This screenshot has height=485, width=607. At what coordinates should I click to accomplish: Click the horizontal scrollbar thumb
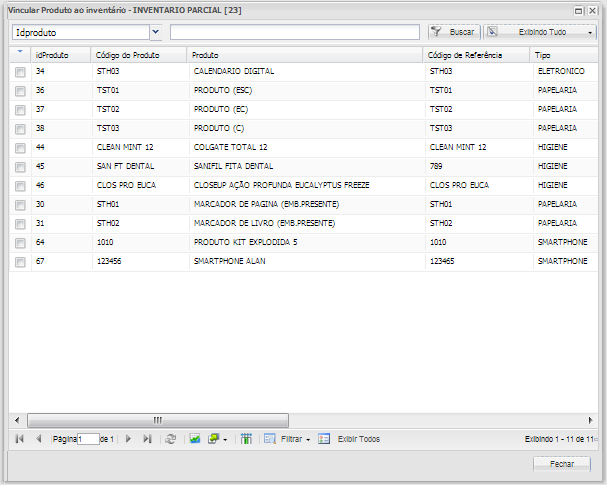pyautogui.click(x=158, y=420)
